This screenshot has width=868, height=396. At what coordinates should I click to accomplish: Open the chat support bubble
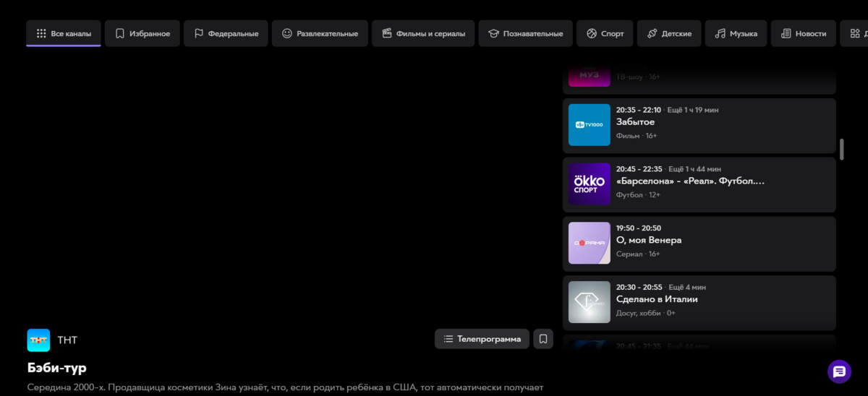click(x=839, y=371)
